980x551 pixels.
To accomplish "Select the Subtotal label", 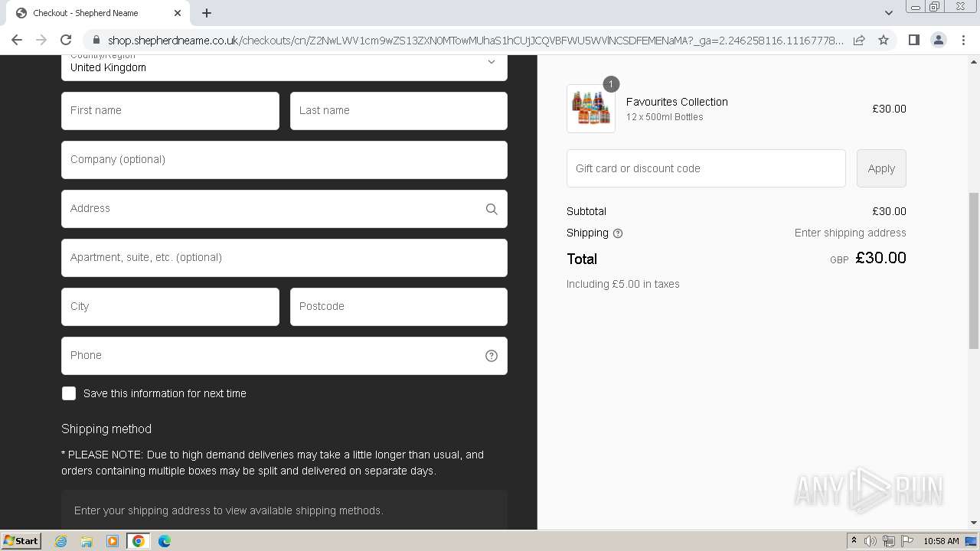I will (x=586, y=211).
